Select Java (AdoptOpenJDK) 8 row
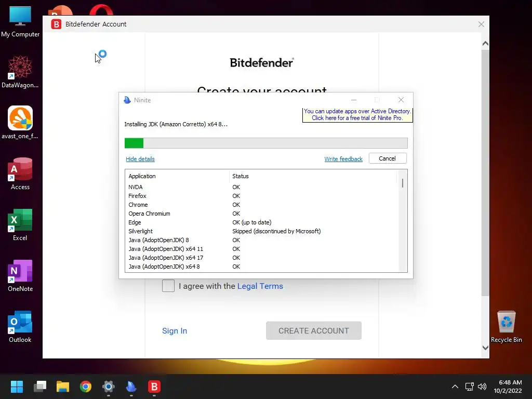The height and width of the screenshot is (399, 532). 261,240
